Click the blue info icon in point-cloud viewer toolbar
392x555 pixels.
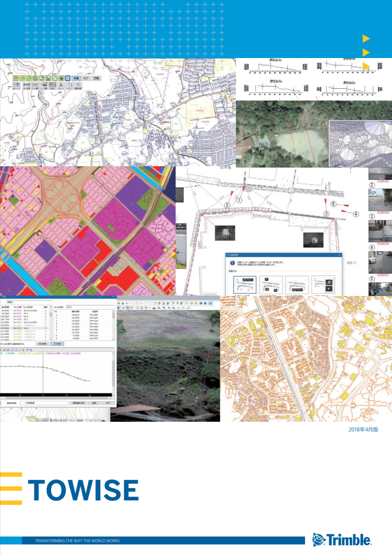coord(205,303)
